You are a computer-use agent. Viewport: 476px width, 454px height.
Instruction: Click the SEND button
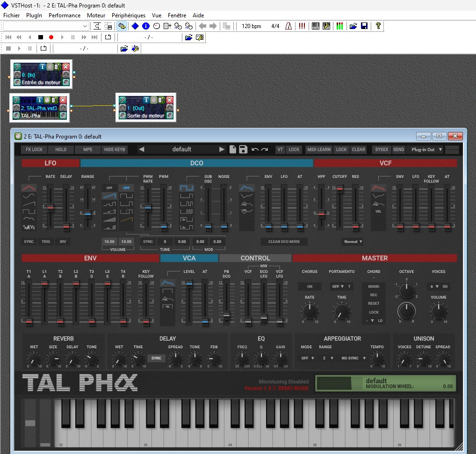tap(398, 149)
